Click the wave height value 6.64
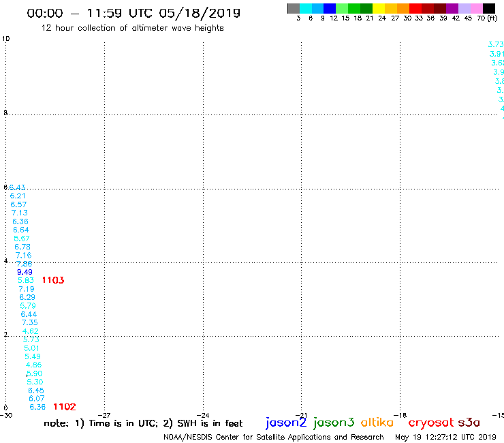The width and height of the screenshot is (504, 443). point(21,230)
